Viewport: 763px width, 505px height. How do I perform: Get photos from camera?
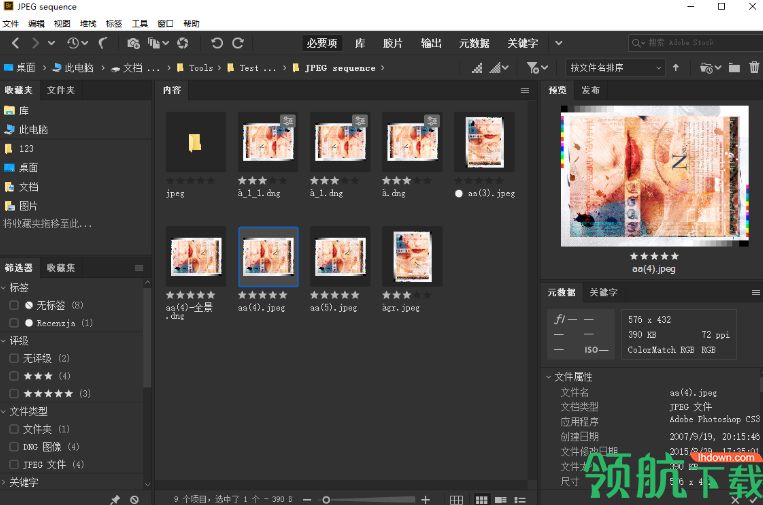coord(133,43)
